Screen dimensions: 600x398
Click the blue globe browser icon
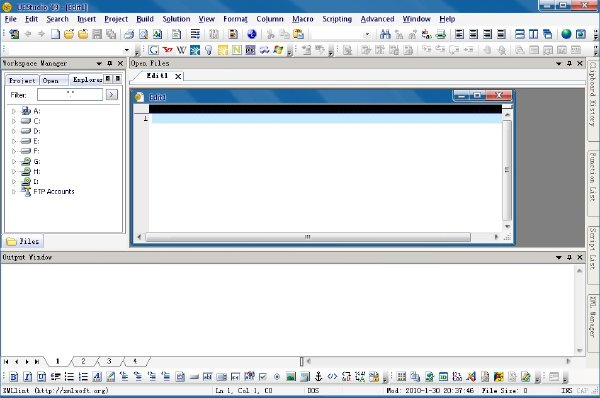click(251, 34)
